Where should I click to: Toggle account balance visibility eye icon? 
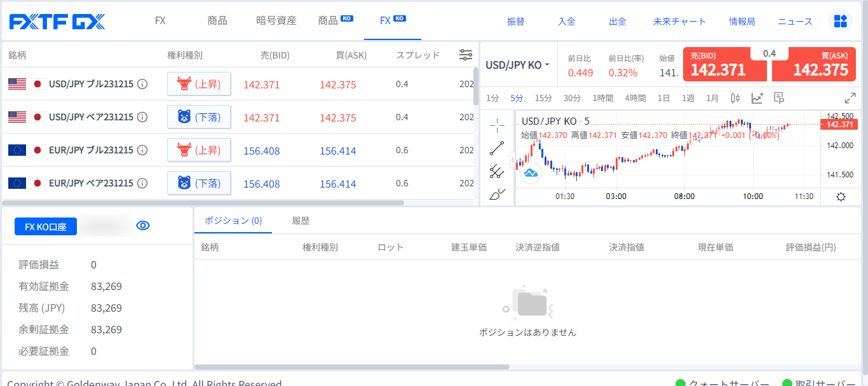(x=143, y=226)
